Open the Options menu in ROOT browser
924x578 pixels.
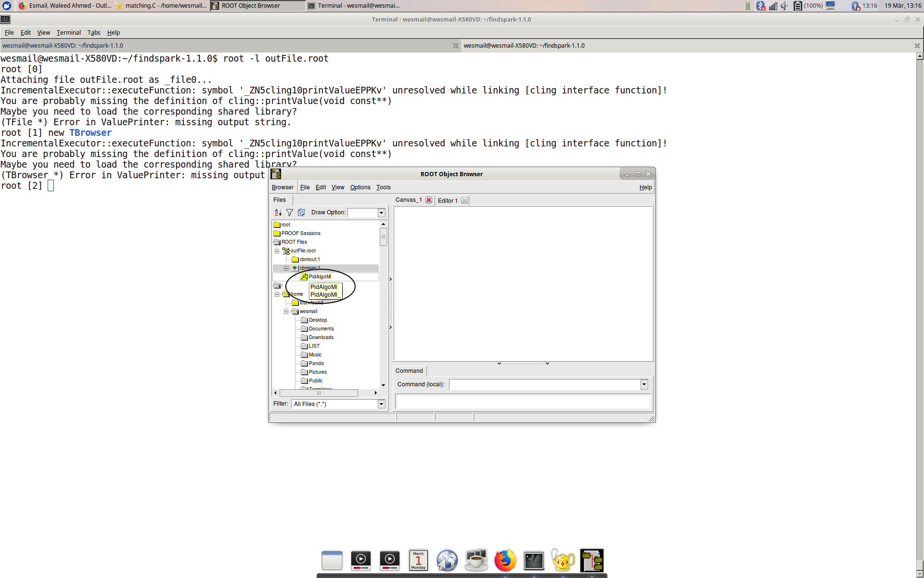[x=360, y=187]
